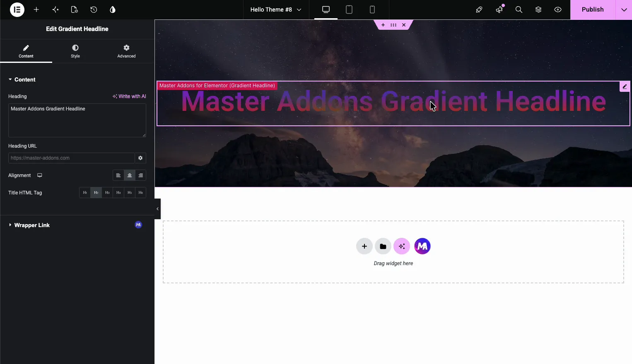Viewport: 632px width, 364px height.
Task: Open the Publish options dropdown arrow
Action: coord(624,10)
